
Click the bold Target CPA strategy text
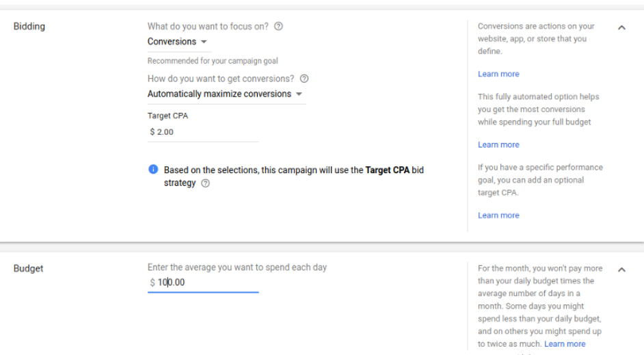[388, 170]
